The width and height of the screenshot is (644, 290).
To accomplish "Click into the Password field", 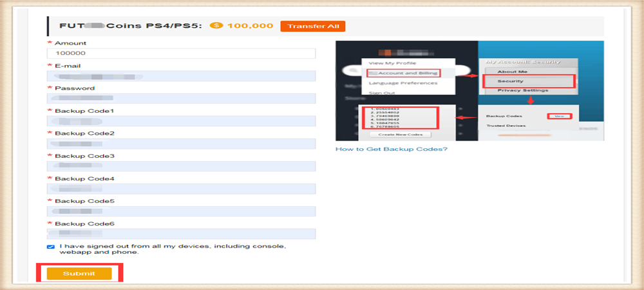I will click(181, 99).
